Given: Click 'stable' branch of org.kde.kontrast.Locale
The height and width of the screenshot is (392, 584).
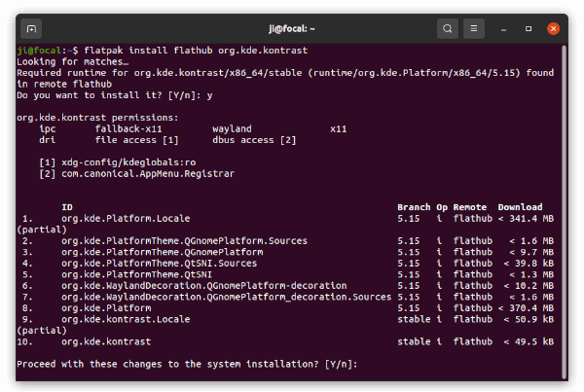Looking at the screenshot, I should pyautogui.click(x=414, y=319).
